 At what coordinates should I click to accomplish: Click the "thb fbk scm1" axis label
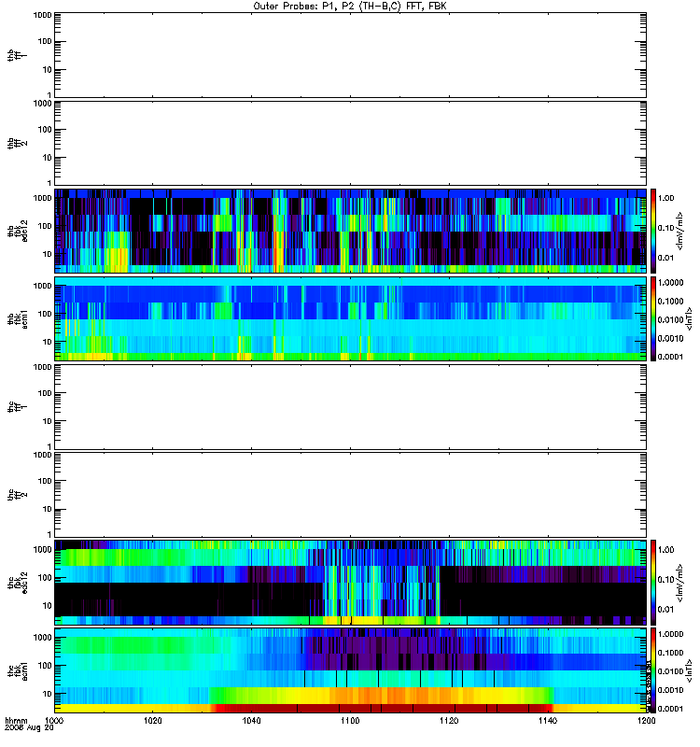click(x=17, y=318)
